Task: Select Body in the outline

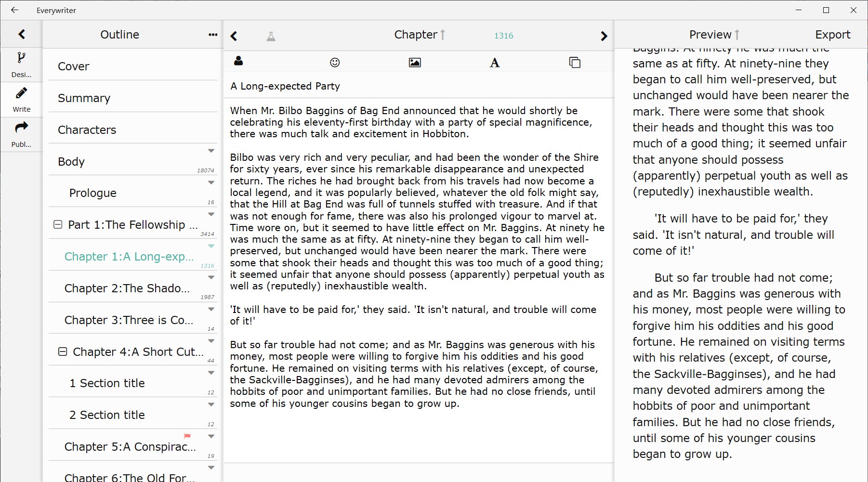Action: (x=133, y=161)
